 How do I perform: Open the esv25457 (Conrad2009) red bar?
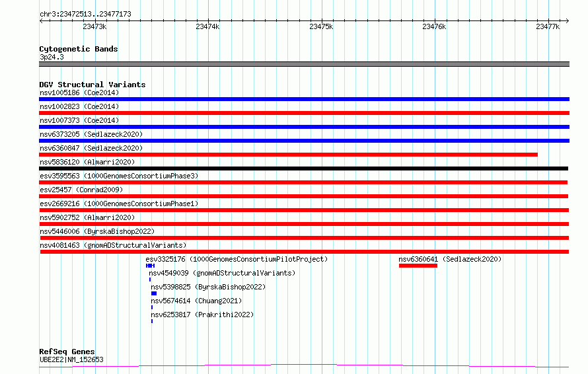tap(304, 196)
